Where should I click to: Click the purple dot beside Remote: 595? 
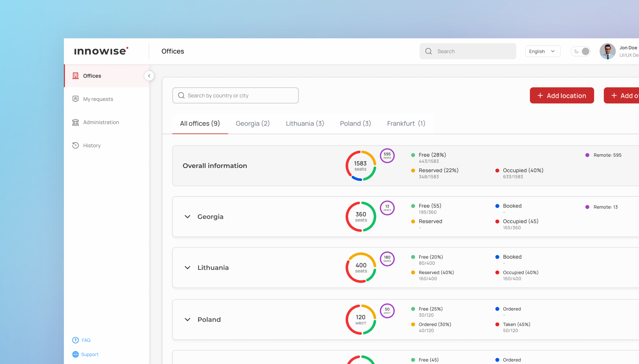tap(587, 155)
